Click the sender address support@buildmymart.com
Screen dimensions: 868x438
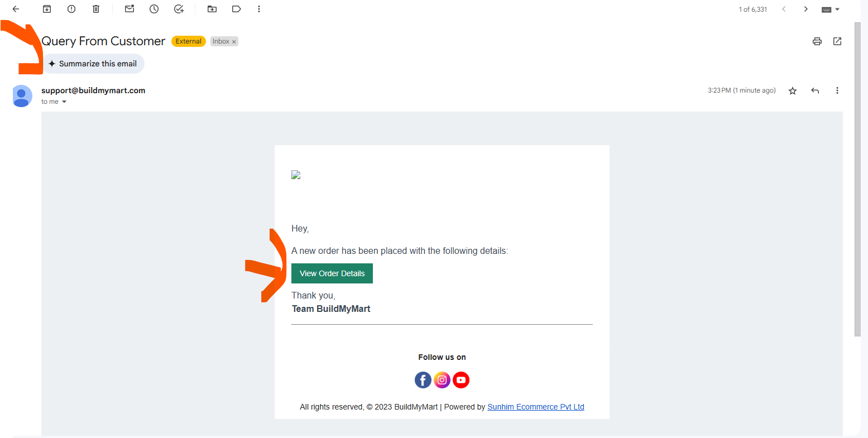(93, 90)
